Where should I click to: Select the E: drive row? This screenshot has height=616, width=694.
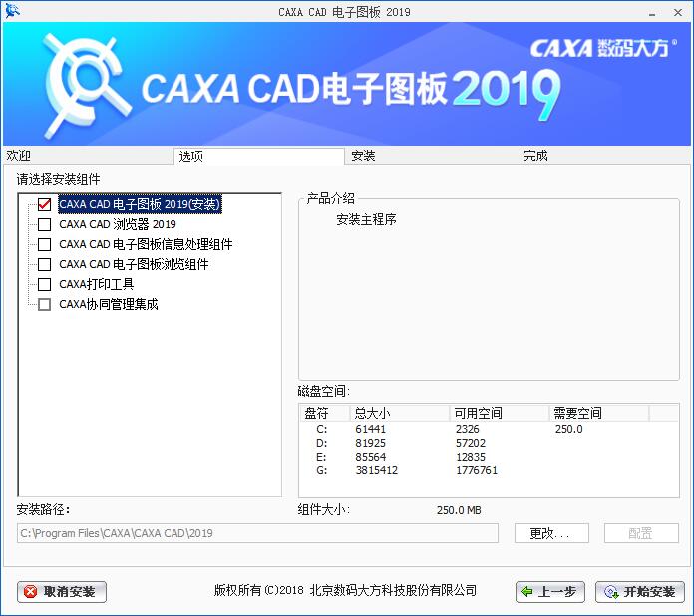[489, 457]
